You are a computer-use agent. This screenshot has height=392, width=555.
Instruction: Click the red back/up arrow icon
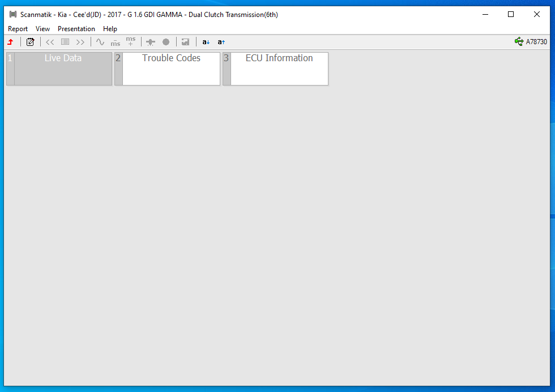10,42
